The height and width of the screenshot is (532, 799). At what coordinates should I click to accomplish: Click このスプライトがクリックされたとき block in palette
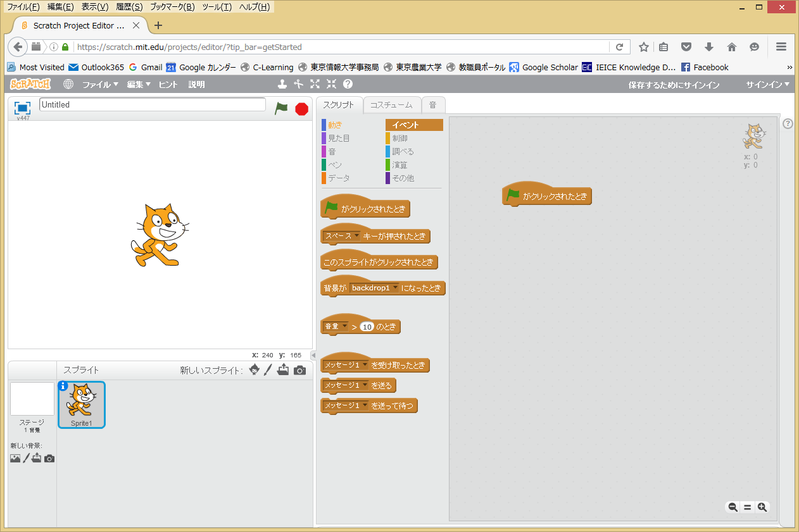379,262
